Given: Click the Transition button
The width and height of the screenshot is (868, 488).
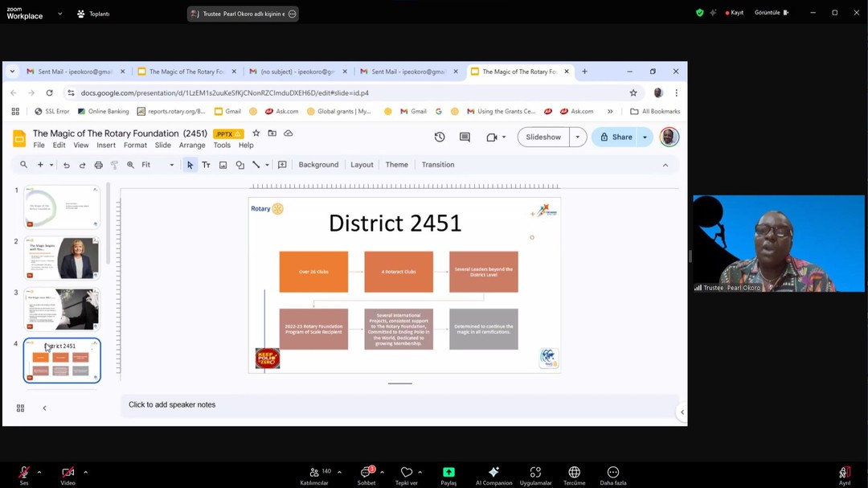Looking at the screenshot, I should [438, 165].
